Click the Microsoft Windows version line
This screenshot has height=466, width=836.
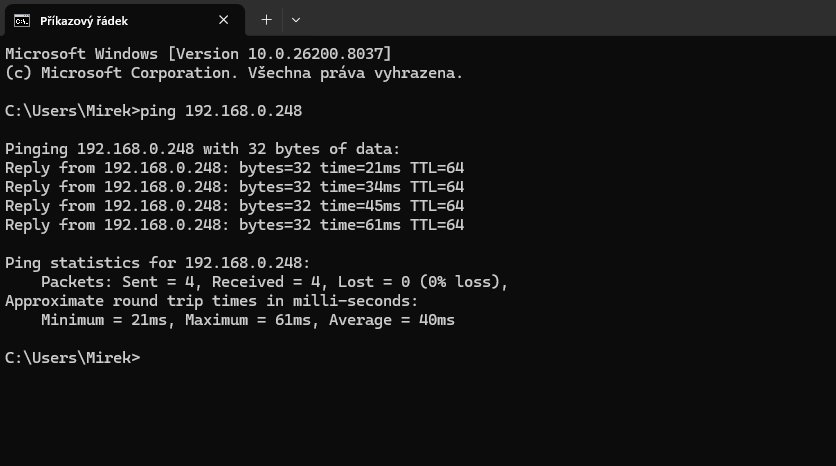(199, 53)
